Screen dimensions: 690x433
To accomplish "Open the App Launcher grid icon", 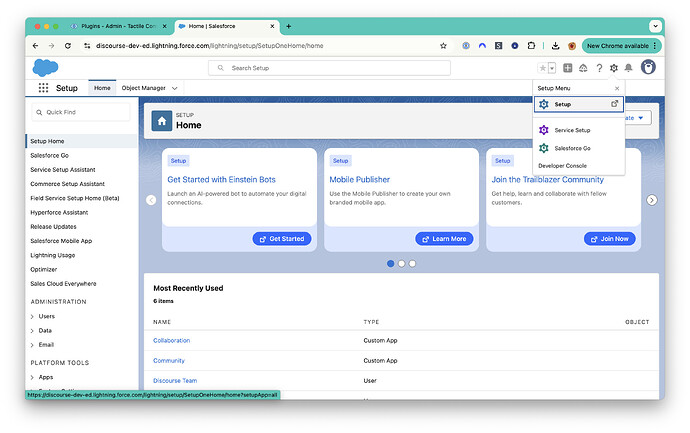I will pyautogui.click(x=43, y=88).
